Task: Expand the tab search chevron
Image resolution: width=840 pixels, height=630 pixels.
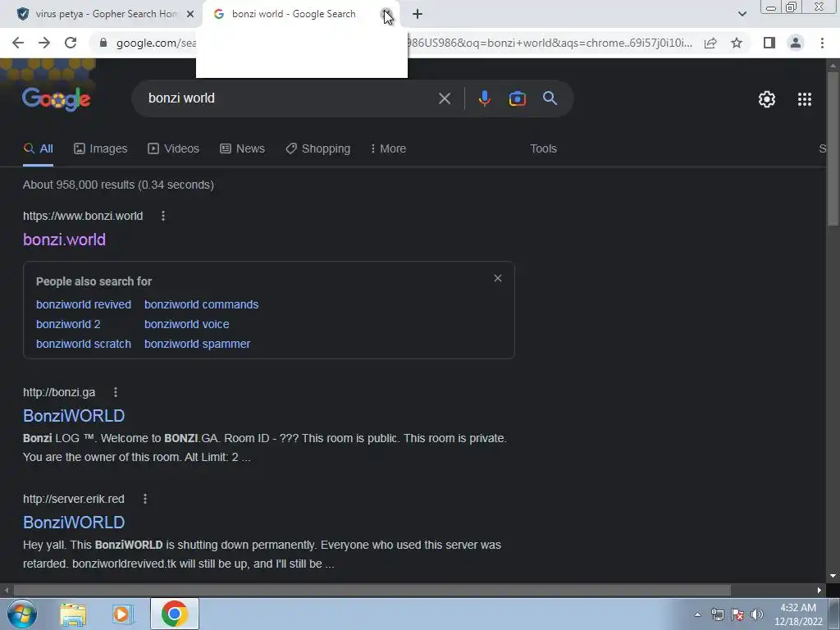Action: tap(742, 14)
